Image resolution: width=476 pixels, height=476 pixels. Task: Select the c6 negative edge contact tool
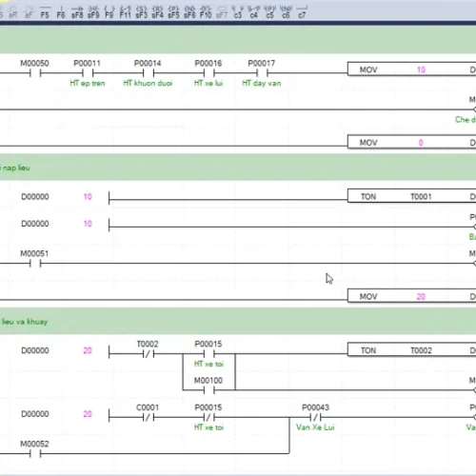point(286,11)
